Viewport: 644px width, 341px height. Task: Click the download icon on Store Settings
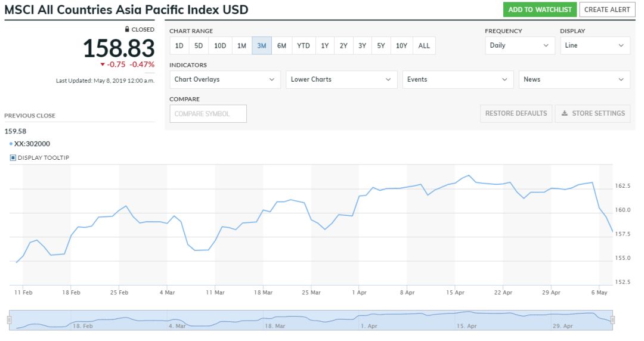pyautogui.click(x=565, y=113)
